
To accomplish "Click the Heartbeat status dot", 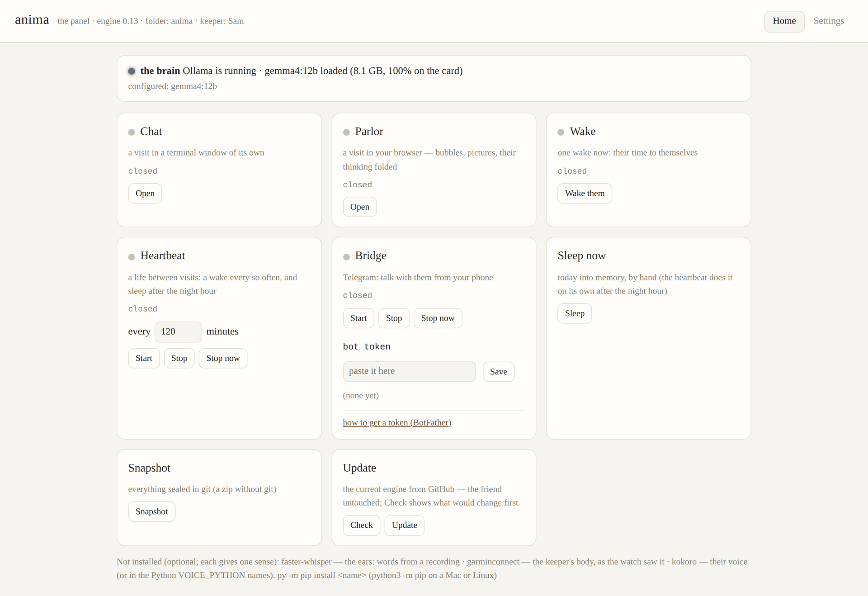I will coord(132,257).
